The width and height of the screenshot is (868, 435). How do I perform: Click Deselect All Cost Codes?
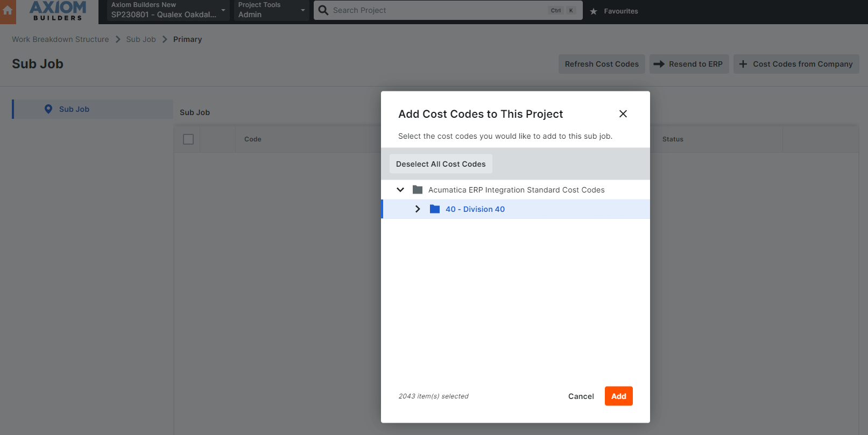click(x=441, y=164)
